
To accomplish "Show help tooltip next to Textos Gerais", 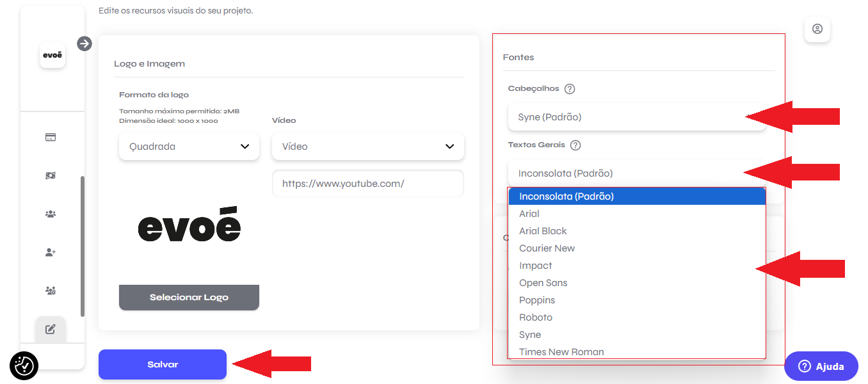I will 575,145.
